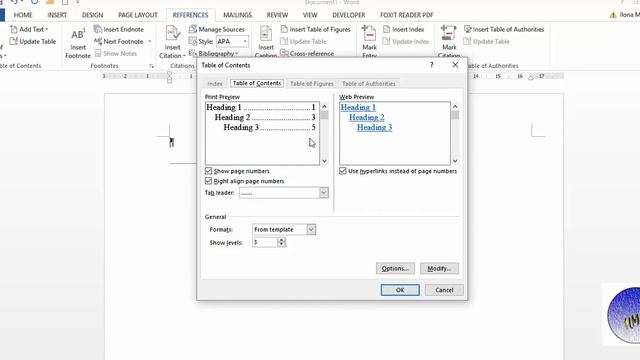This screenshot has width=640, height=360.
Task: Click the Options button
Action: (395, 269)
